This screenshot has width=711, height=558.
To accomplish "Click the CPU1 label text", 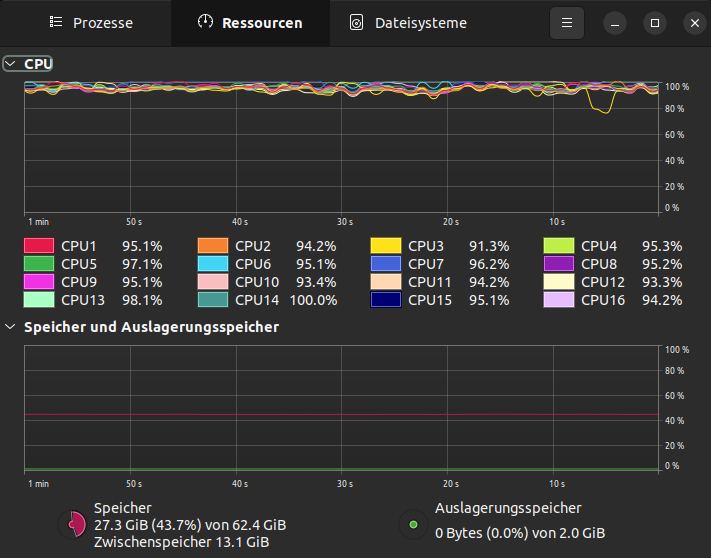I will click(x=79, y=246).
